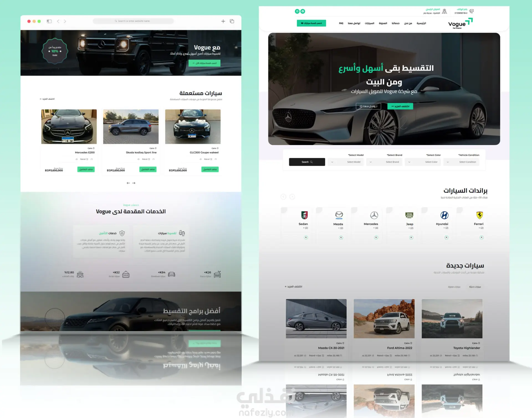Open the Vehicle Condition dropdown
532x418 pixels.
461,162
